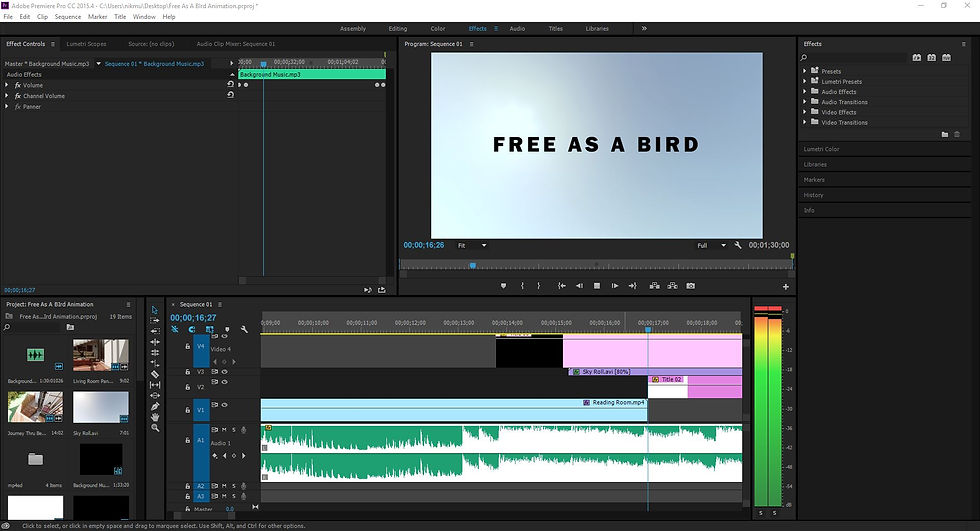Viewport: 980px width, 531px height.
Task: Click the timeline playhead on the time ruler
Action: [648, 329]
